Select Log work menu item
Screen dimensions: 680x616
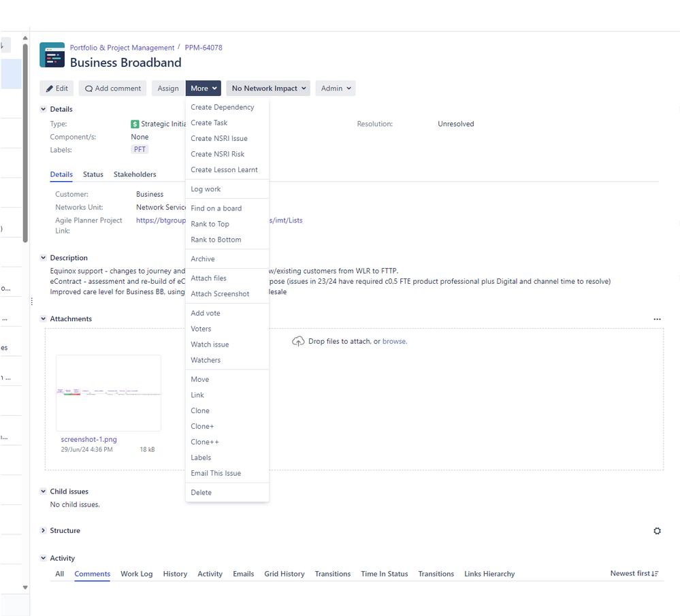(227, 189)
